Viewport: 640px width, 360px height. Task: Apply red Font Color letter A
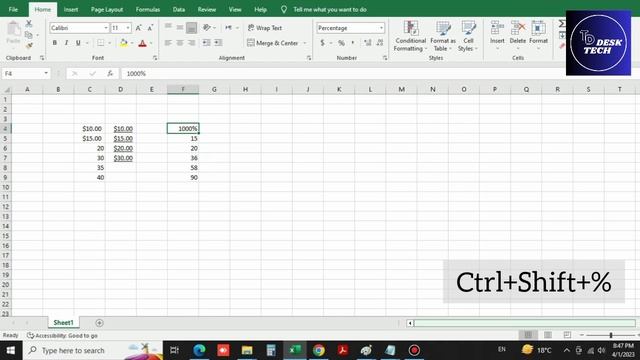click(x=142, y=43)
